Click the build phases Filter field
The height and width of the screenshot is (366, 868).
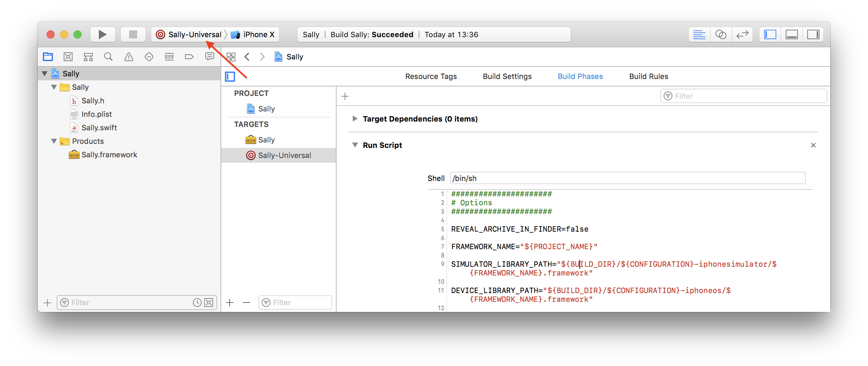coord(744,96)
